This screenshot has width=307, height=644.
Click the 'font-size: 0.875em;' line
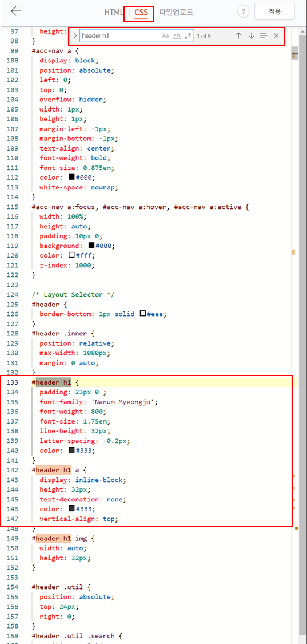tap(77, 168)
